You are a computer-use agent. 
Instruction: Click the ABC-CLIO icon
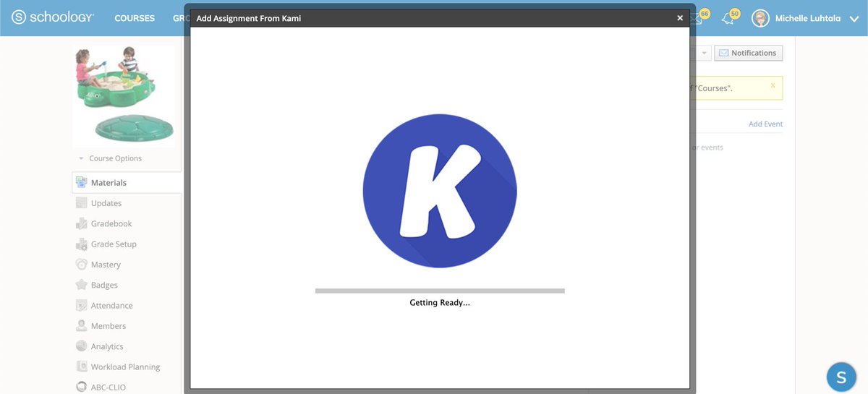coord(82,387)
